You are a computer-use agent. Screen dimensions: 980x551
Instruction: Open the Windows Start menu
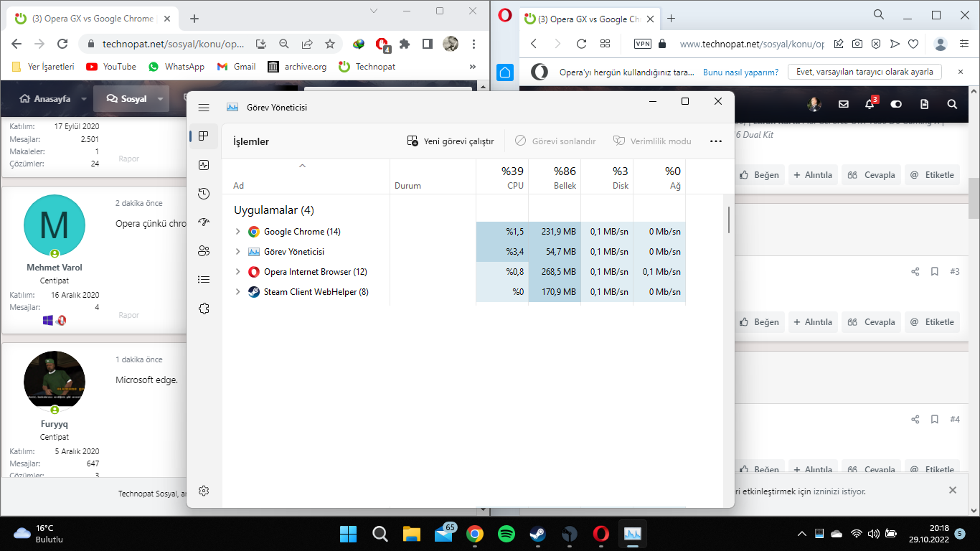tap(348, 534)
